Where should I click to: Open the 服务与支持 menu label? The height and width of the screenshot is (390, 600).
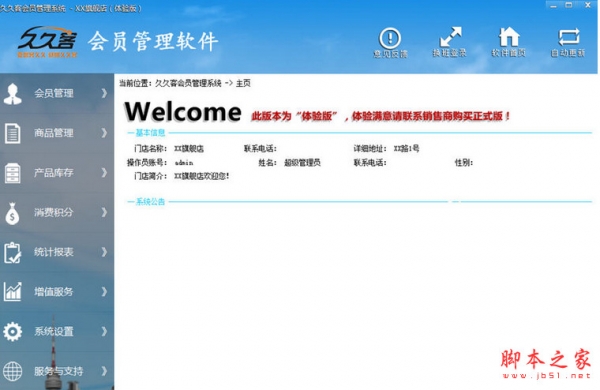[x=59, y=371]
